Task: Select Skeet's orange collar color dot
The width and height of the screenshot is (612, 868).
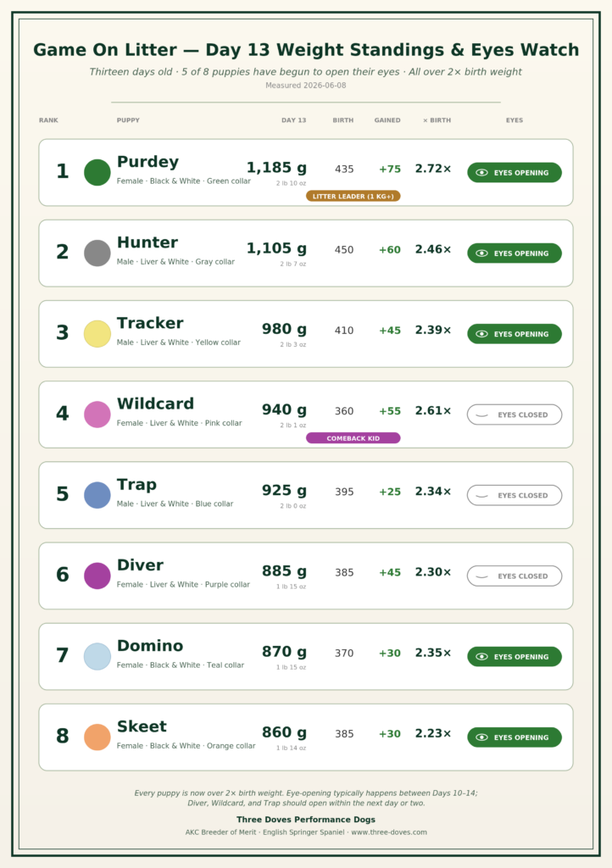Action: (x=97, y=737)
